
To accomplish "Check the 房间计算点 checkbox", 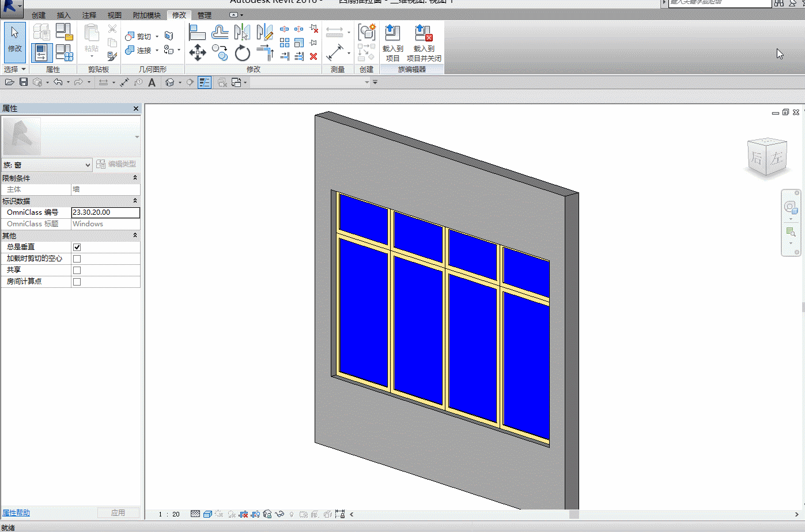I will point(77,282).
